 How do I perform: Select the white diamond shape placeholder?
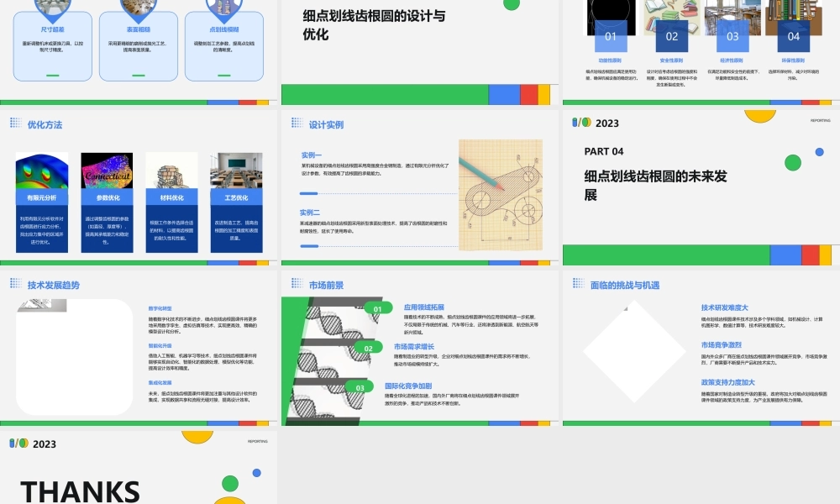tap(634, 351)
